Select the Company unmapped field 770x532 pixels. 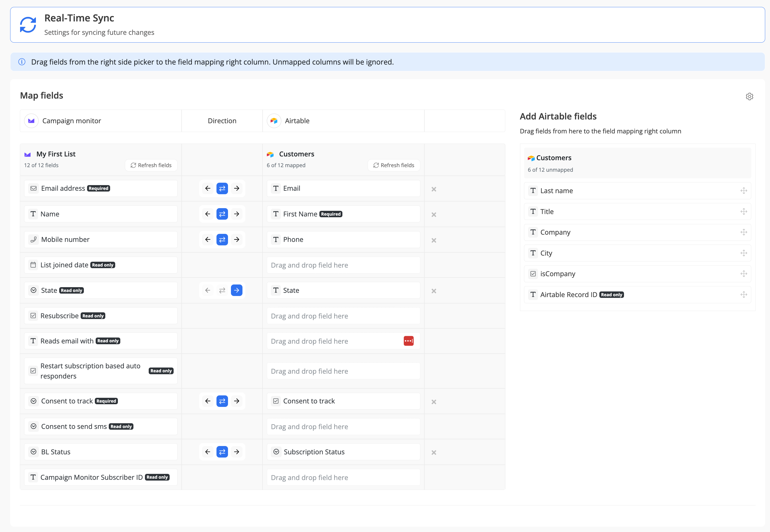637,232
